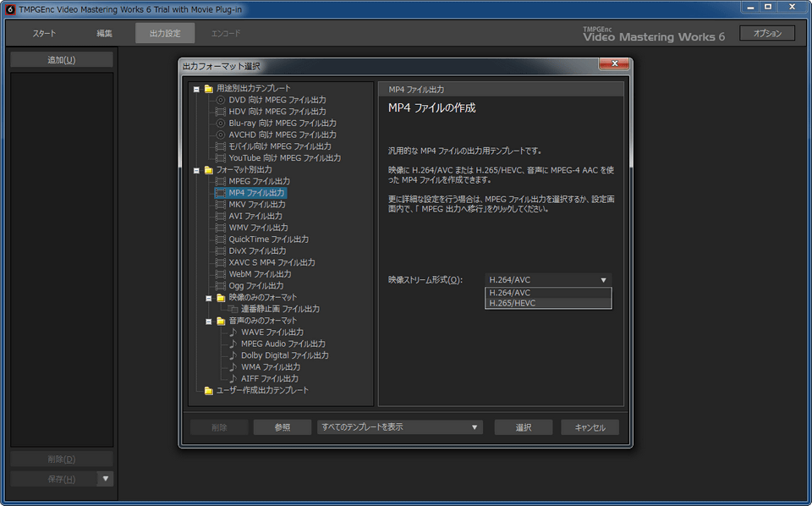Click the film icon beside MKV ファイル出力

click(x=220, y=205)
